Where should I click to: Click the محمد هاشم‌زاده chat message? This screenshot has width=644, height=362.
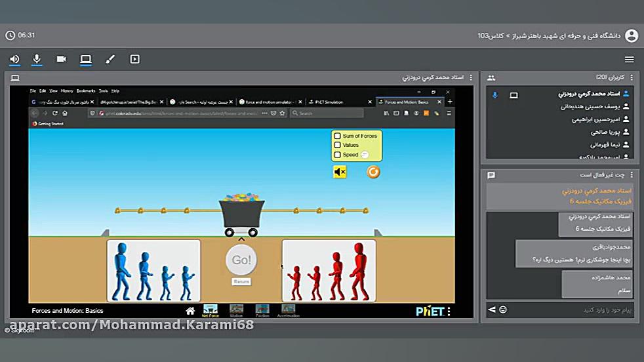(597, 284)
